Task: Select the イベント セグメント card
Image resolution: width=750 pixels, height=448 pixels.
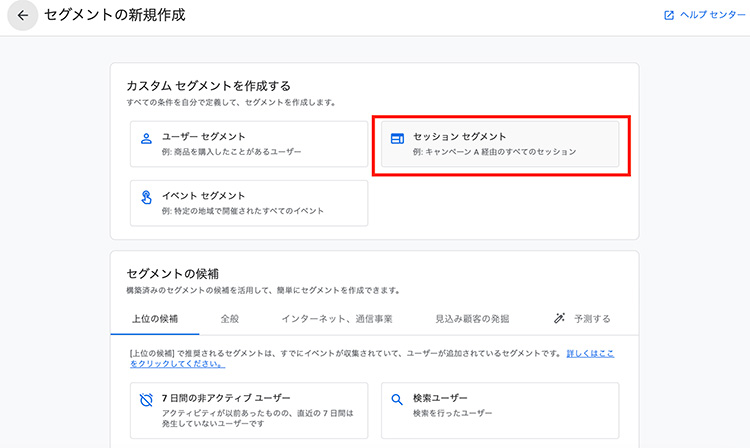Action: click(x=249, y=203)
